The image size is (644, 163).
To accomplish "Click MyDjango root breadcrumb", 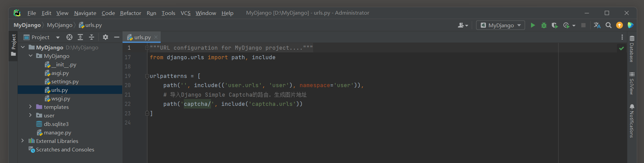I will 27,25.
